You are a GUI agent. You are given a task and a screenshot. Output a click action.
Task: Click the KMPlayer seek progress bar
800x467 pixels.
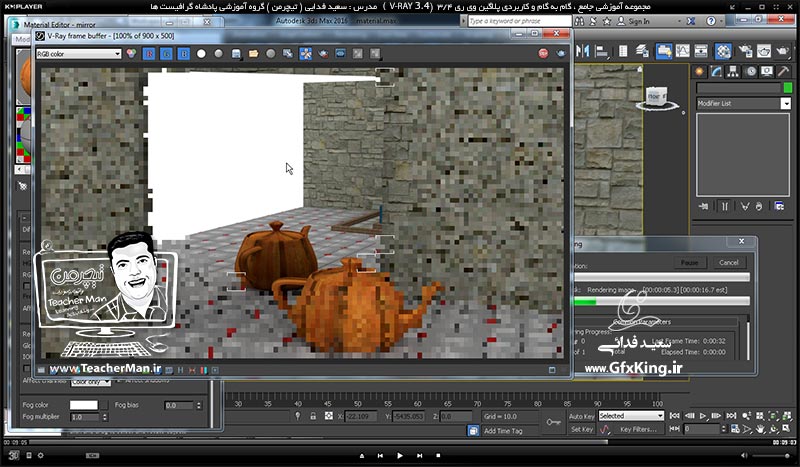399,442
